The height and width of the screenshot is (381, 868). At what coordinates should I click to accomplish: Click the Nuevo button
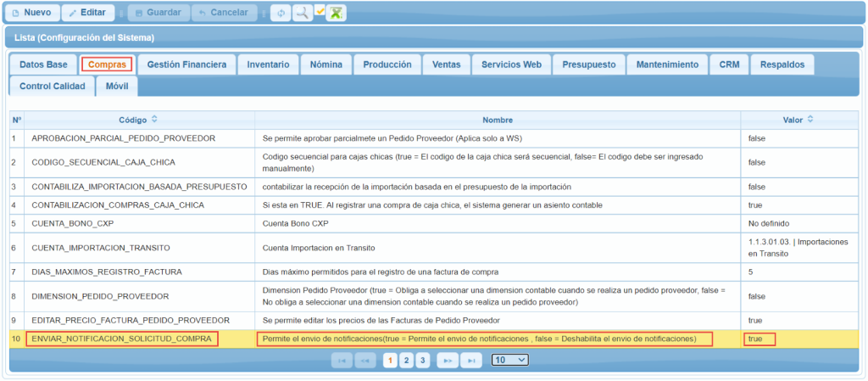click(31, 13)
